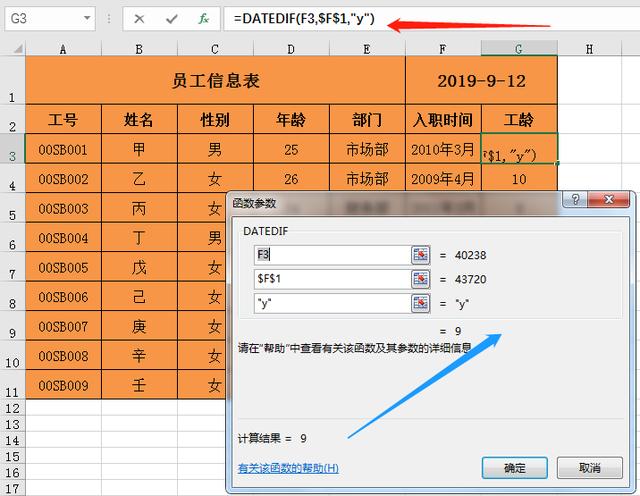Collapse dialog using the $F$1 range selector icon
The image size is (640, 496).
pyautogui.click(x=420, y=279)
